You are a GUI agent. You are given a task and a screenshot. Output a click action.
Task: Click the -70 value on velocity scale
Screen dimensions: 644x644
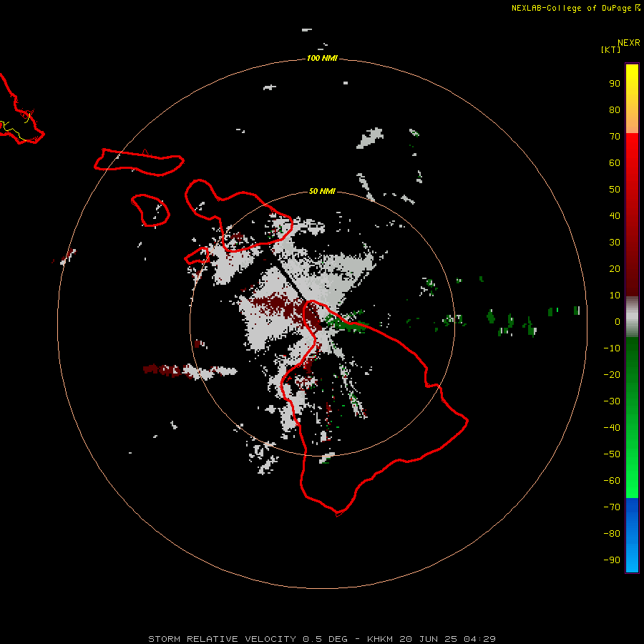click(x=612, y=507)
